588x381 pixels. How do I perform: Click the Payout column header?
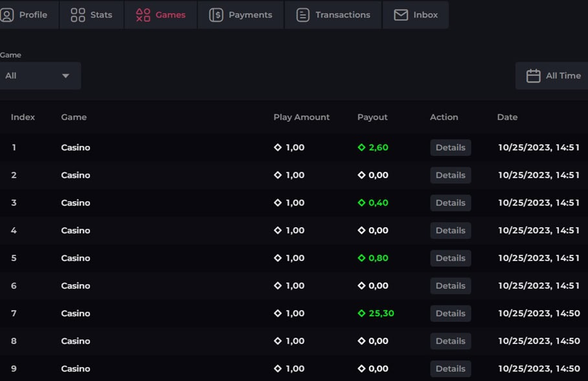click(x=372, y=117)
